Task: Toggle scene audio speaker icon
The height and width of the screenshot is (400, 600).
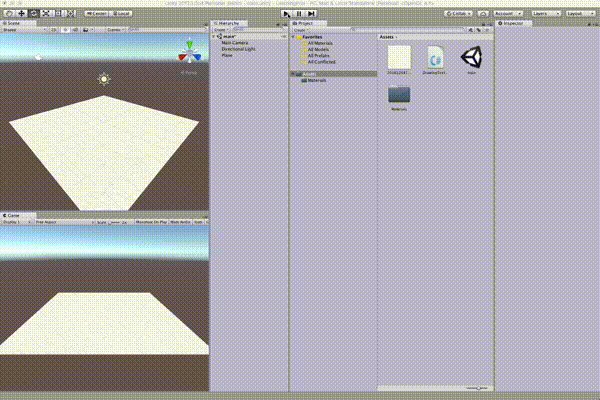Action: pyautogui.click(x=75, y=29)
